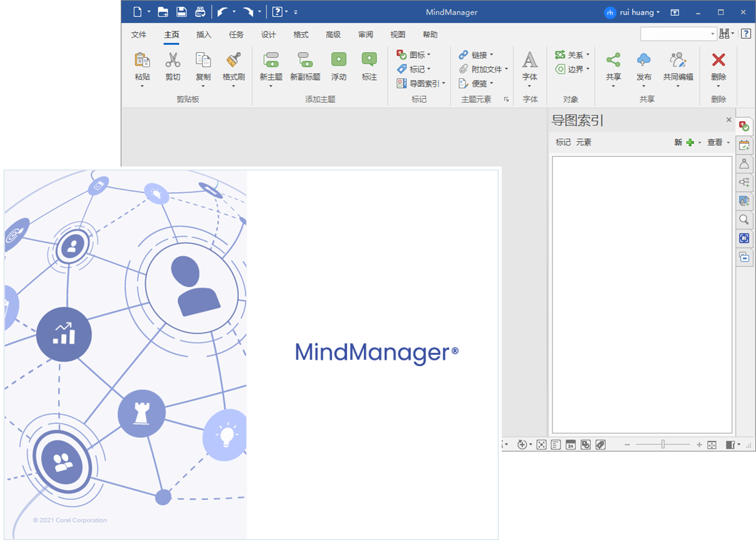Open the Resources person side tab
The width and height of the screenshot is (756, 543).
(744, 164)
